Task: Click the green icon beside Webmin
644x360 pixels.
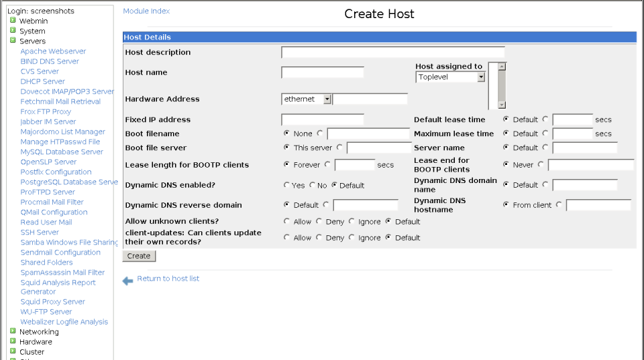Action: pos(13,20)
